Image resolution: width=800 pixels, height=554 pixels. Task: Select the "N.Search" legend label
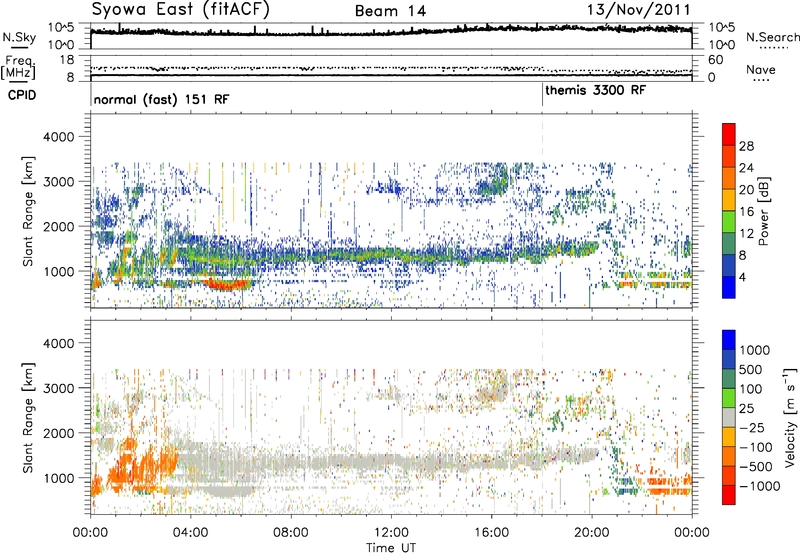[x=772, y=37]
